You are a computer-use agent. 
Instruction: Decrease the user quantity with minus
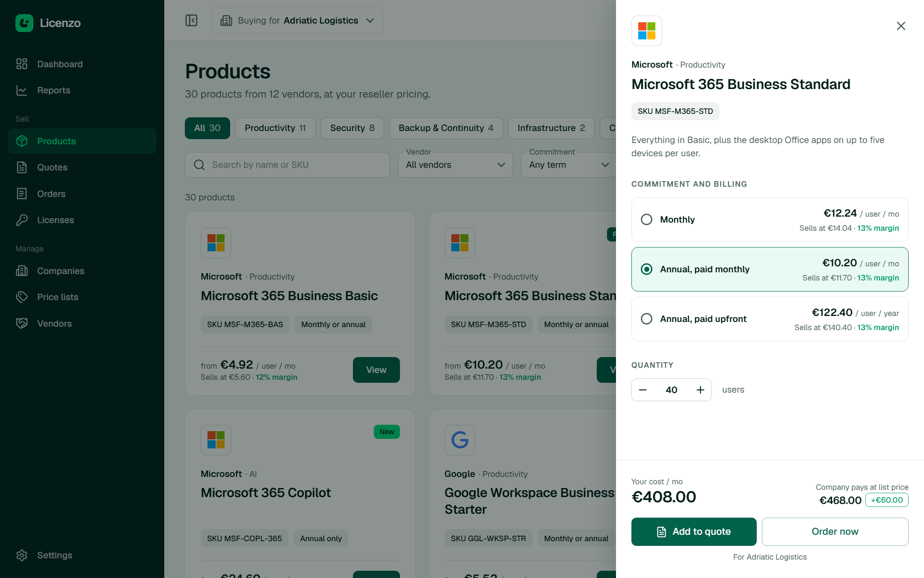tap(643, 390)
